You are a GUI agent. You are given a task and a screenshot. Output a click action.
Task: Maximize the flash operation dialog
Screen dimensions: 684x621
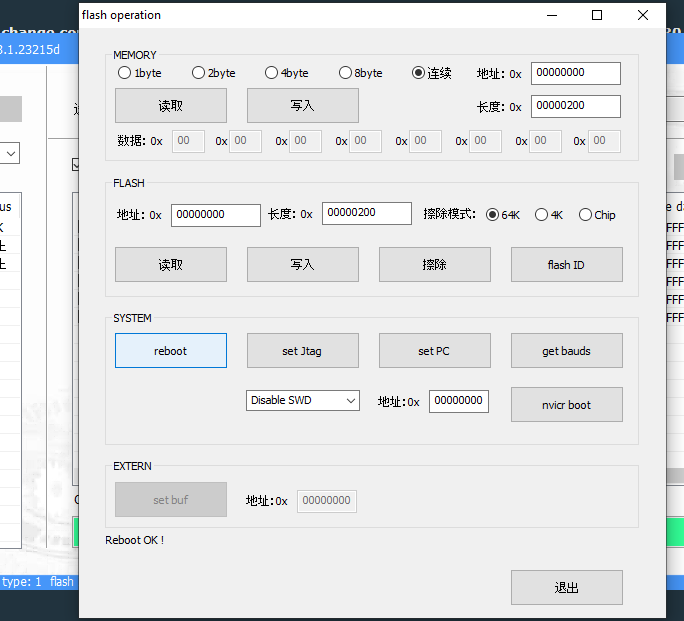click(x=597, y=15)
